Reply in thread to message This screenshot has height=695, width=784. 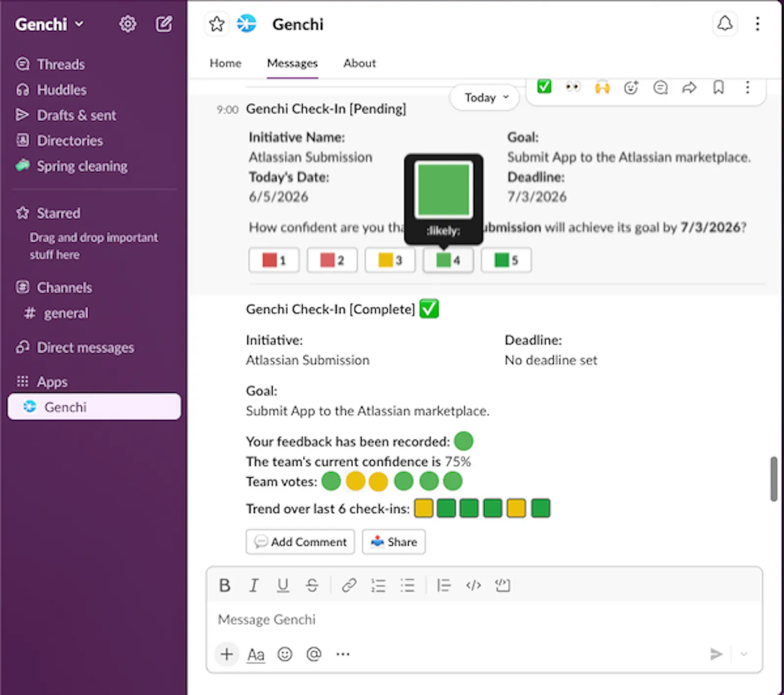pos(661,87)
